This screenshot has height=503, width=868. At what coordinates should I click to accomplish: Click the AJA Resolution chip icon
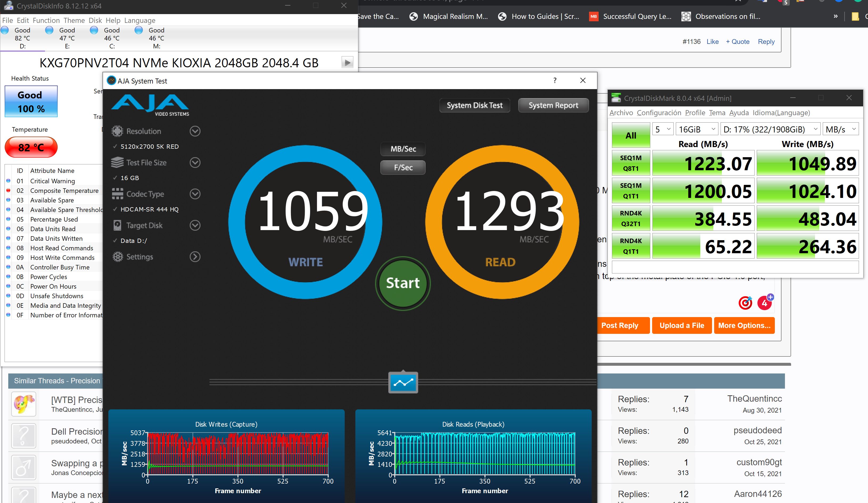point(117,131)
